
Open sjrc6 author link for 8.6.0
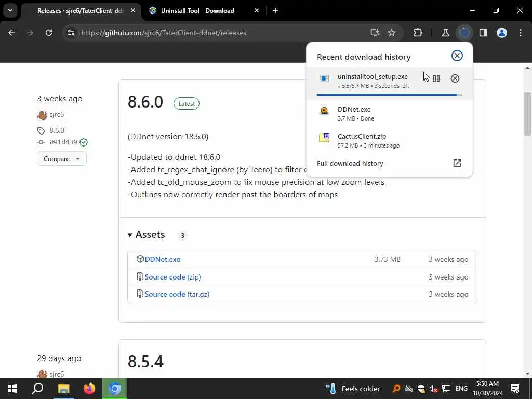[x=57, y=114]
